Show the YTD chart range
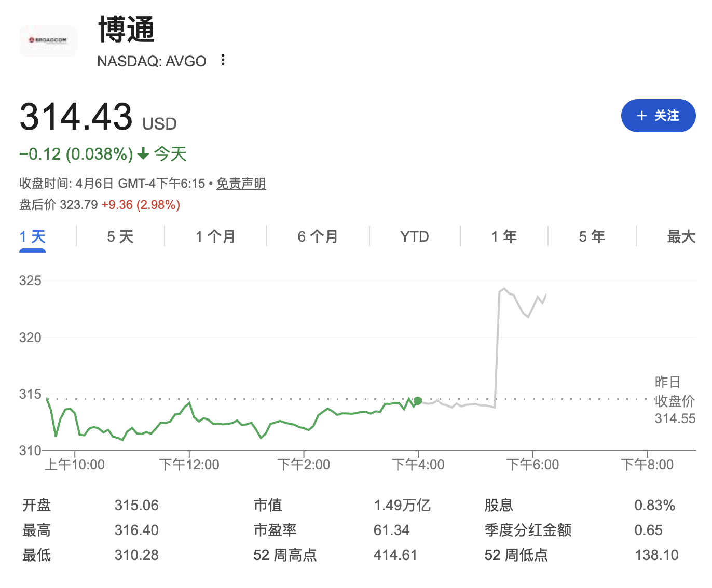 pyautogui.click(x=414, y=237)
